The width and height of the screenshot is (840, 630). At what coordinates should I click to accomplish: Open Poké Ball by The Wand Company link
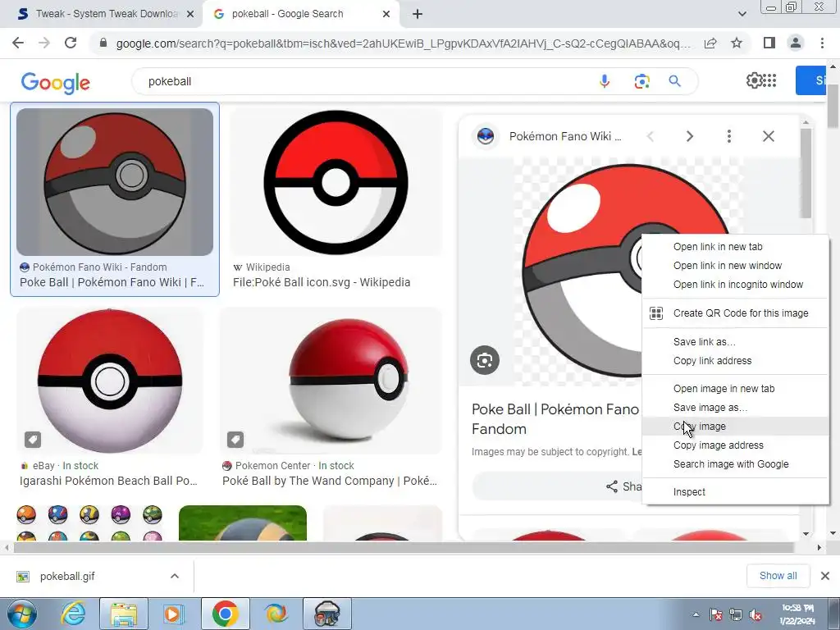click(330, 481)
